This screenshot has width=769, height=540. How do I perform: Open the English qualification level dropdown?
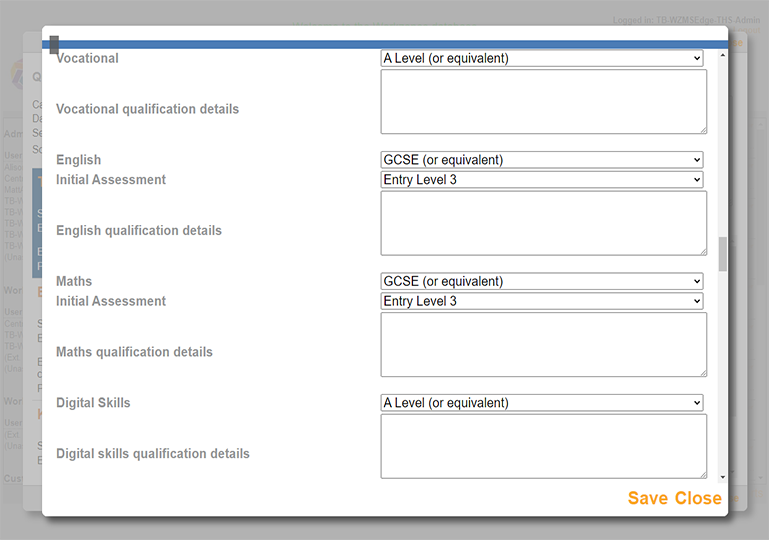click(542, 160)
